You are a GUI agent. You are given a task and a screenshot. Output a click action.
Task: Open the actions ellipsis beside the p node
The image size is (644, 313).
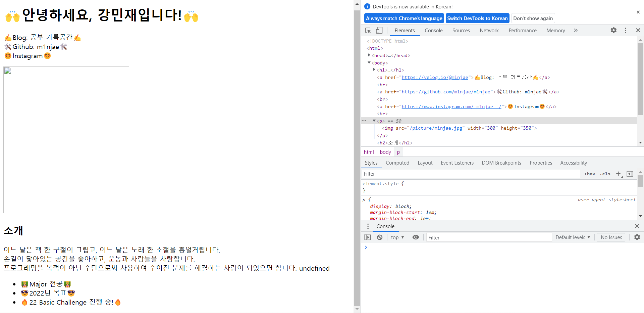(x=364, y=121)
